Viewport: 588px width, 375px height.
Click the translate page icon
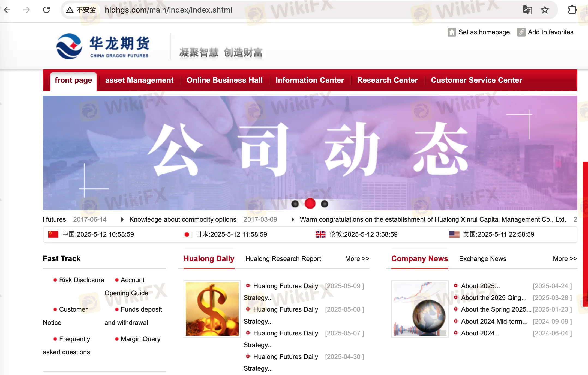coord(527,10)
